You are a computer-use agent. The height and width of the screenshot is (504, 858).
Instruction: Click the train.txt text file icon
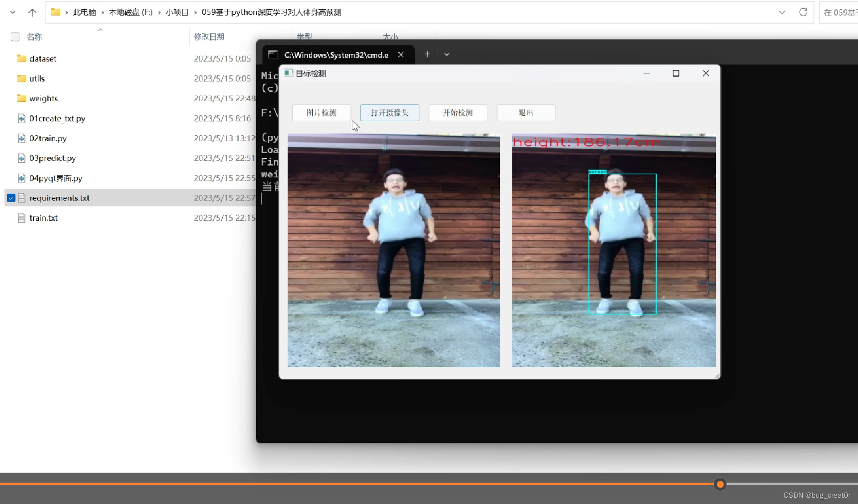click(21, 218)
